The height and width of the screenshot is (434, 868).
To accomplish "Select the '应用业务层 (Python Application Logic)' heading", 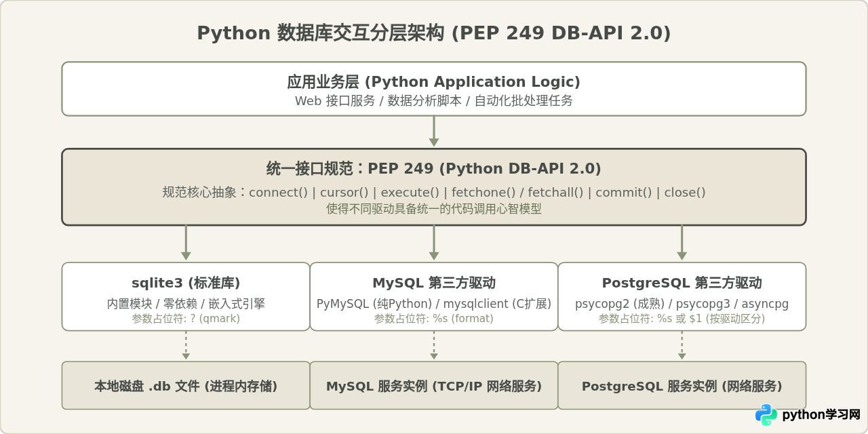I will (x=434, y=82).
